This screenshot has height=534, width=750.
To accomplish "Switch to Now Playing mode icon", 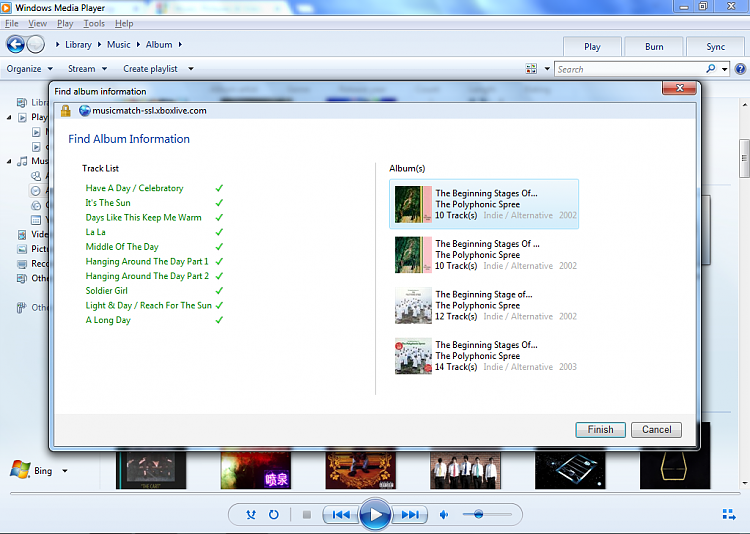I will (x=729, y=514).
